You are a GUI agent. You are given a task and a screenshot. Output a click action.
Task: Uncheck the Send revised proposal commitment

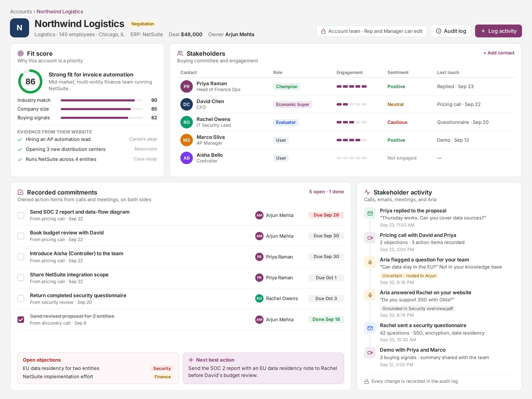21,319
